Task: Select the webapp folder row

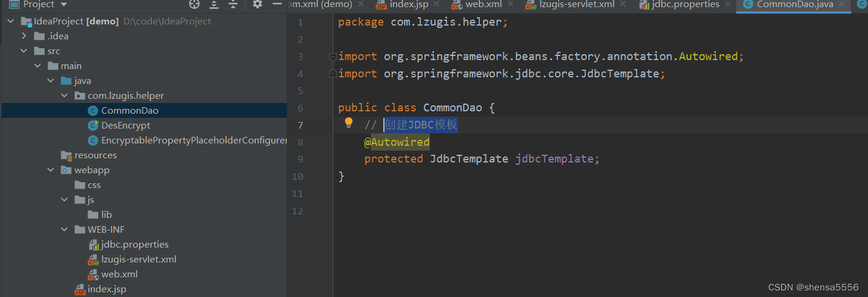Action: (x=144, y=170)
